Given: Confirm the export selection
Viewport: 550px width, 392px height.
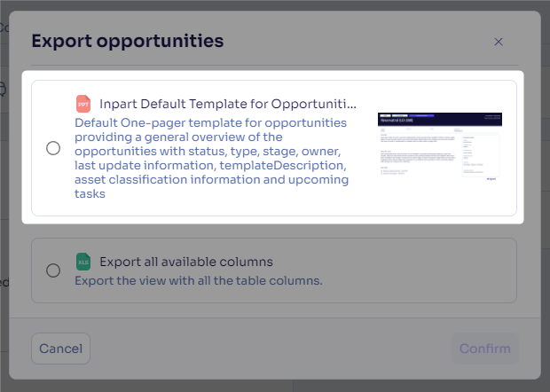Looking at the screenshot, I should pos(484,349).
